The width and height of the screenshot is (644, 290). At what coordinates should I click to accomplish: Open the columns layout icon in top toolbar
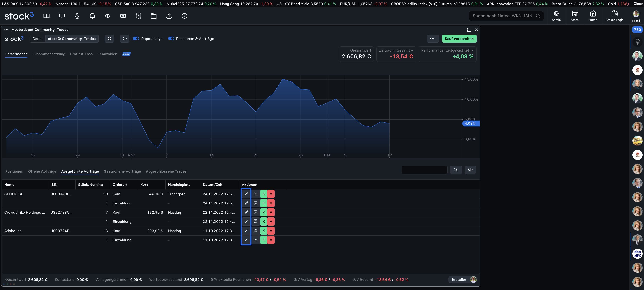click(46, 16)
